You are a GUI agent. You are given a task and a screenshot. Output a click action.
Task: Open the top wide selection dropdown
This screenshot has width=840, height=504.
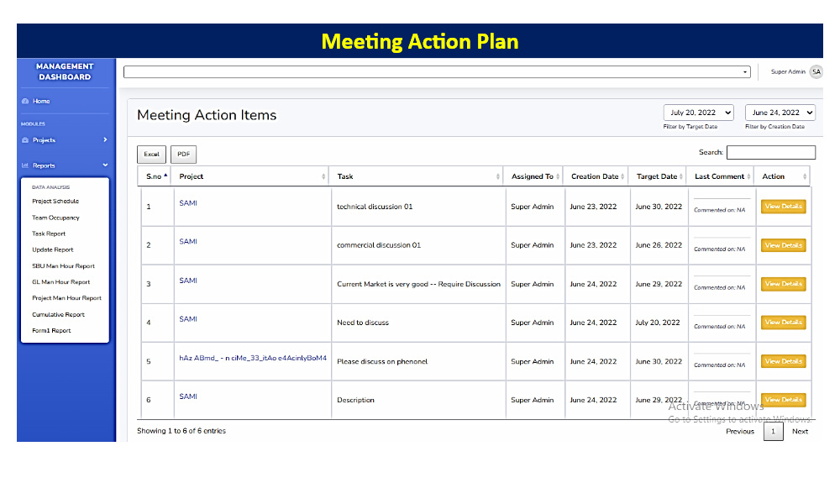(x=437, y=71)
